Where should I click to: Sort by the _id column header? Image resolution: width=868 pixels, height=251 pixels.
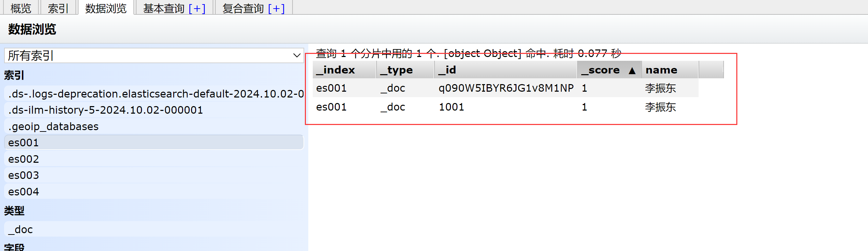(506, 70)
